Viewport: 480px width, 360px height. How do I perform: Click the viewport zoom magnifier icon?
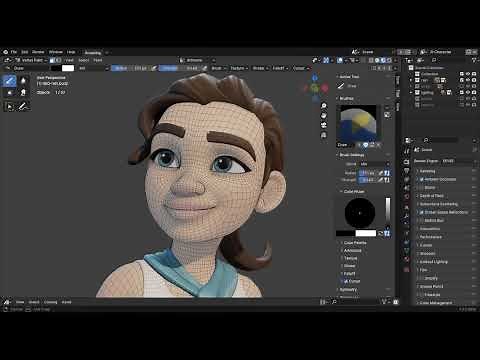[324, 106]
